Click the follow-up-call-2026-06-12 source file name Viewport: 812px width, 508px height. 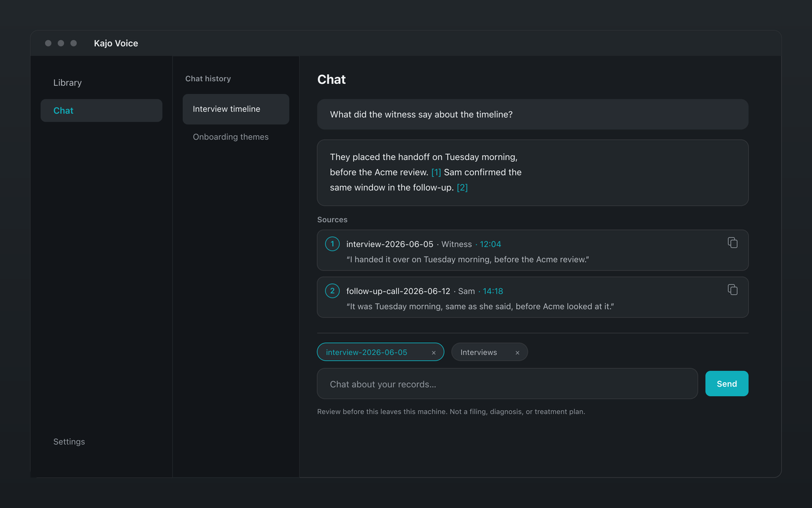pos(398,291)
